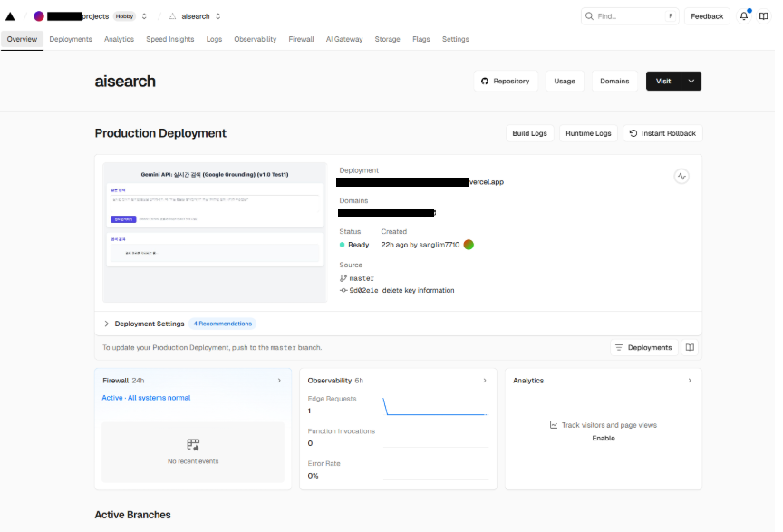Image resolution: width=783 pixels, height=532 pixels.
Task: Click the Active Branches heading
Action: [133, 515]
